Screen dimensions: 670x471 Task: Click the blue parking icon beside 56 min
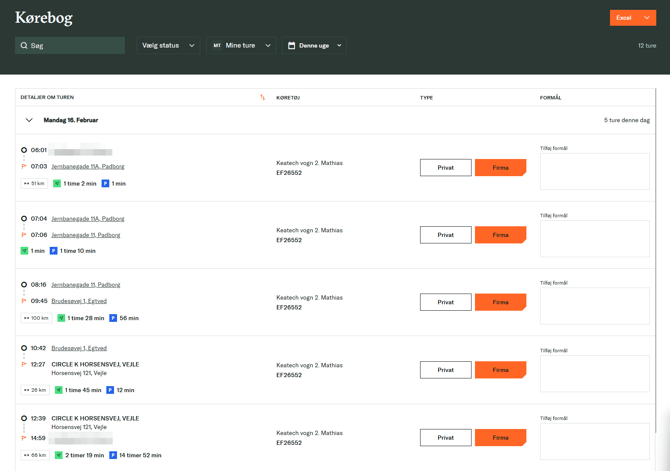[113, 318]
